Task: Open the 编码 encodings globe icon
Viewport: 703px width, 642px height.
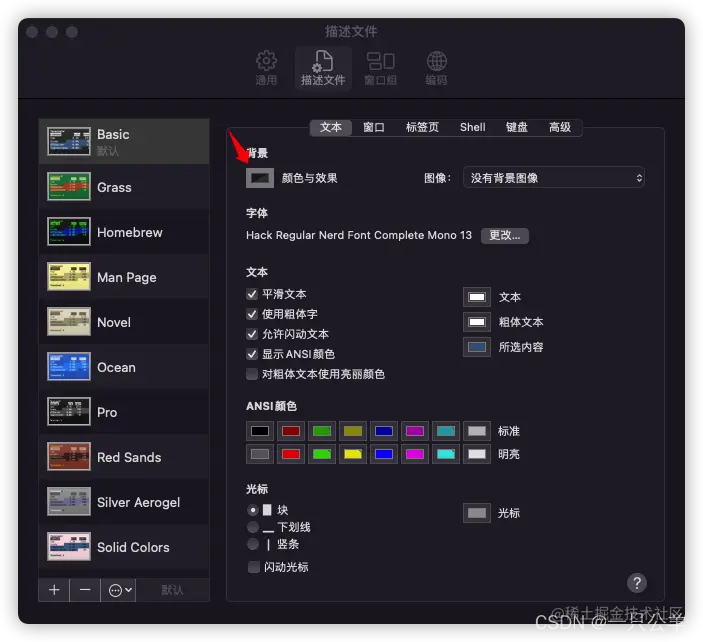Action: (x=436, y=68)
